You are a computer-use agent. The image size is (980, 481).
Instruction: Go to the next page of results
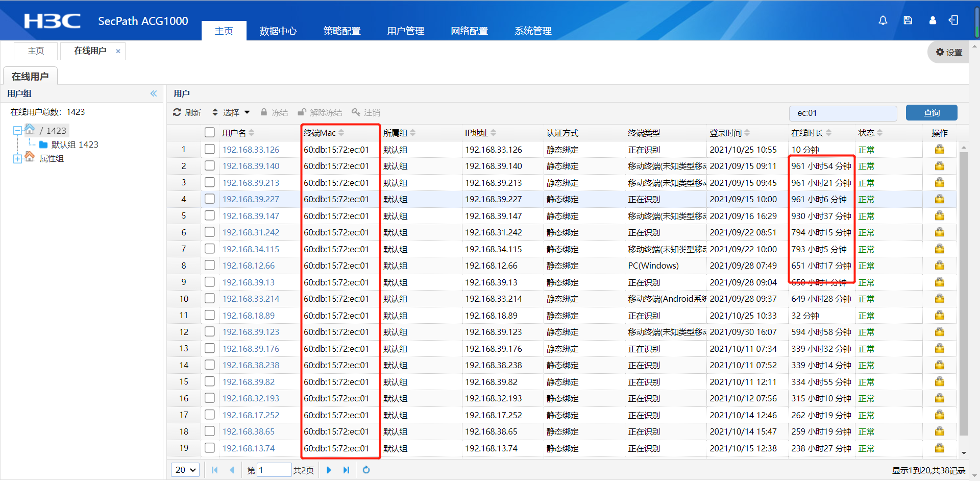point(329,470)
